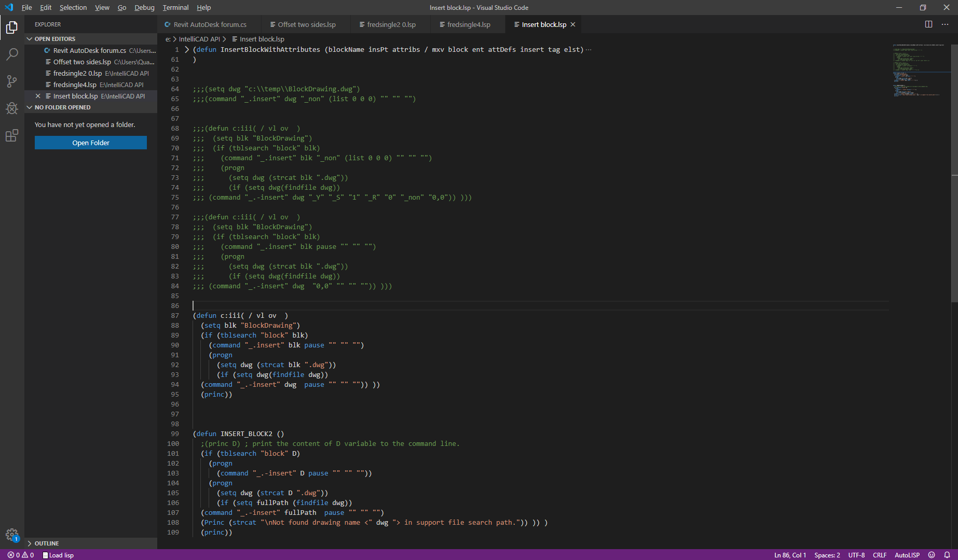Screen dimensions: 958x560
Task: Open the View menu
Action: [x=102, y=7]
